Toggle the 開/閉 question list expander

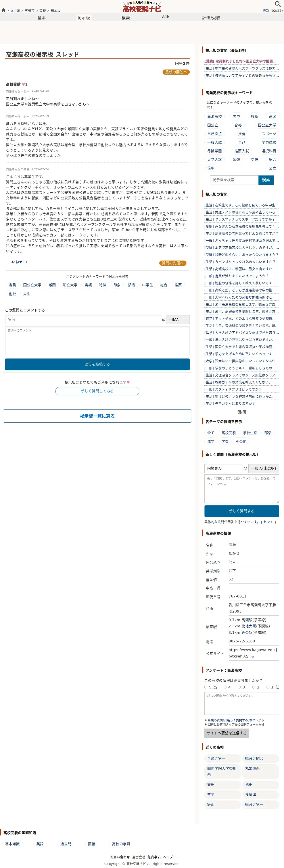click(x=242, y=412)
